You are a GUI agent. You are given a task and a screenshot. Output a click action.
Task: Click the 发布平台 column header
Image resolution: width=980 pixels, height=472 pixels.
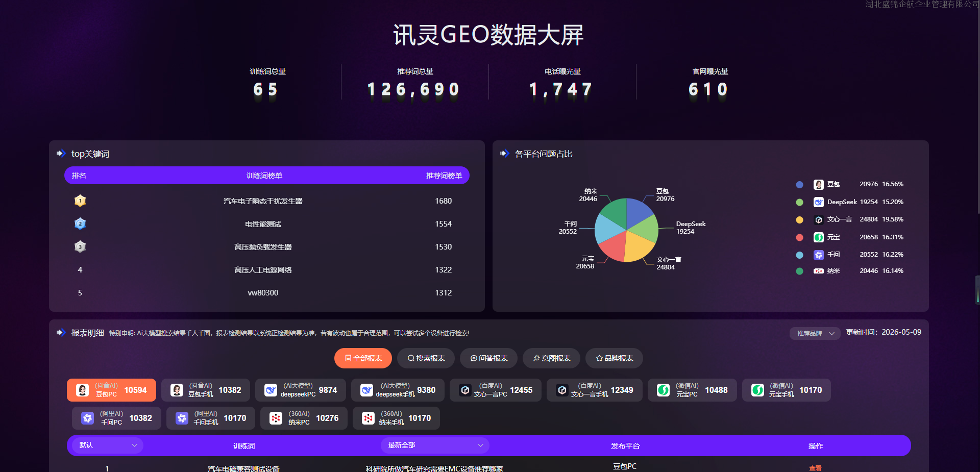pos(625,446)
